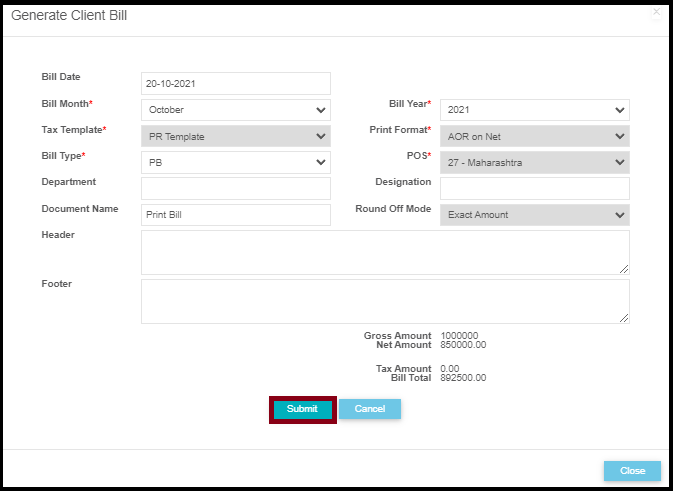673x491 pixels.
Task: Click the Designation text field
Action: [535, 188]
